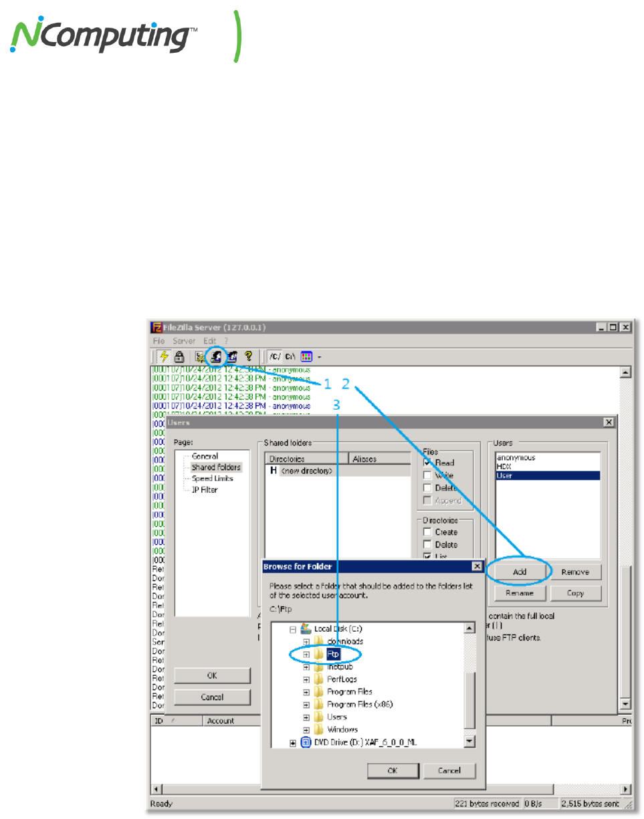Screen dimensions: 644x819
Task: Select the IP Filter page
Action: click(x=205, y=490)
